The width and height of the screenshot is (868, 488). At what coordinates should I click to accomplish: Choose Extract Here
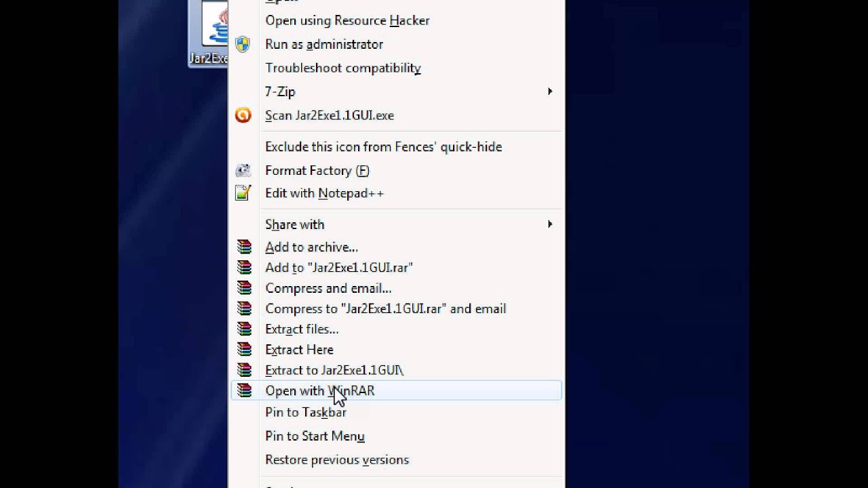(299, 350)
